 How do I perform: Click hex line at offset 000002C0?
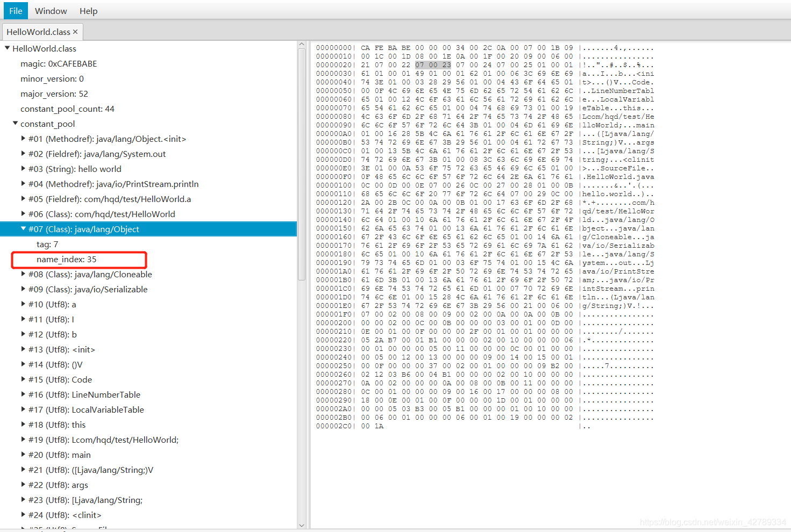pos(453,426)
